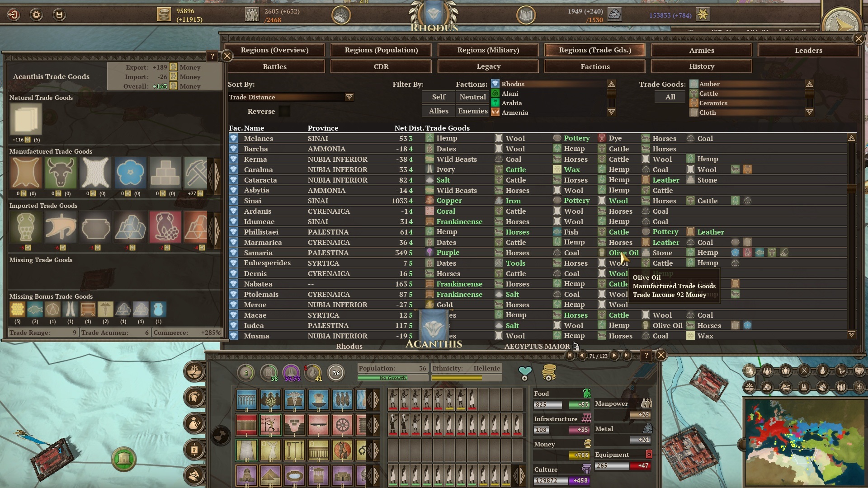Click the manpower figures icon in top bar

pos(251,14)
